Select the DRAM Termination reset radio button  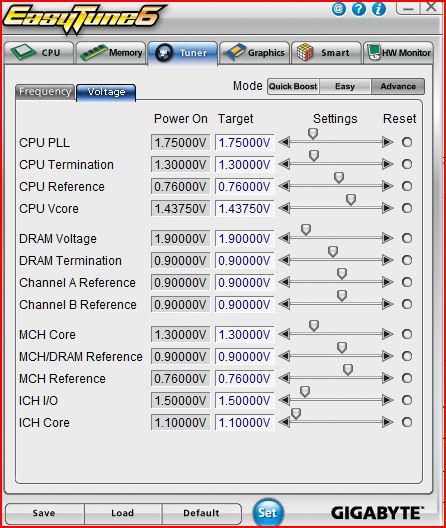pos(407,260)
